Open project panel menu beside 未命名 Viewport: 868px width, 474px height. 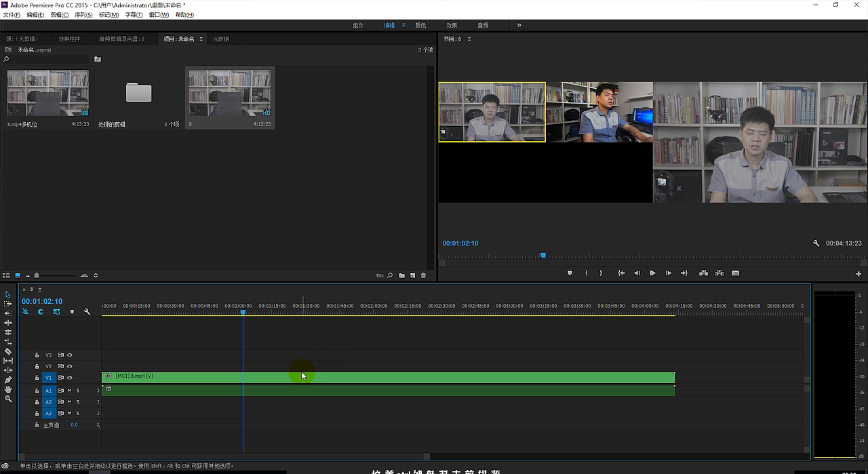(x=201, y=39)
